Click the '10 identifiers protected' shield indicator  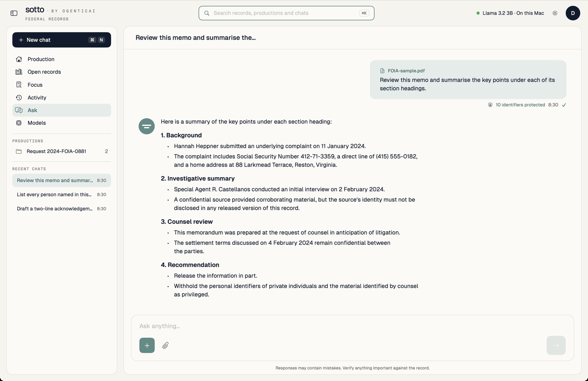point(516,105)
